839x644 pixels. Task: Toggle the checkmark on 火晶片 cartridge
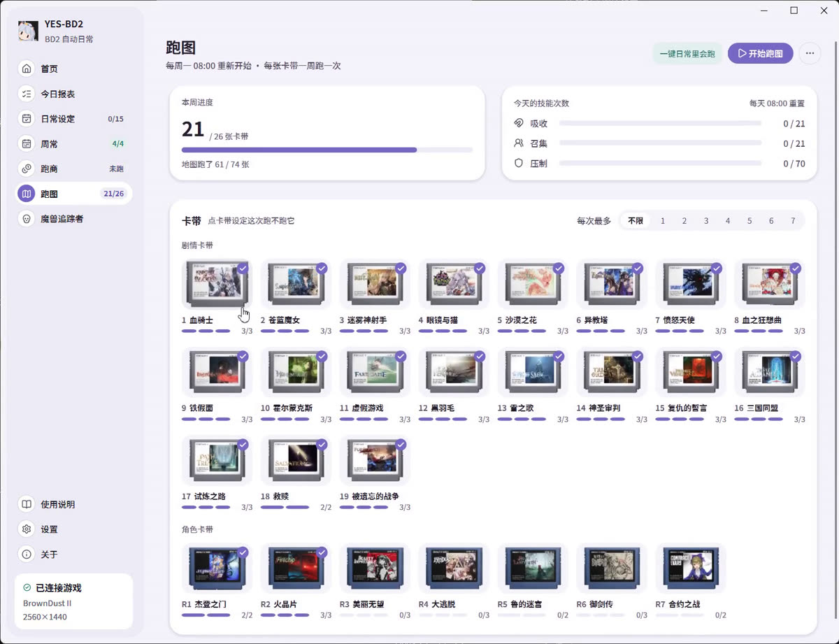[322, 552]
